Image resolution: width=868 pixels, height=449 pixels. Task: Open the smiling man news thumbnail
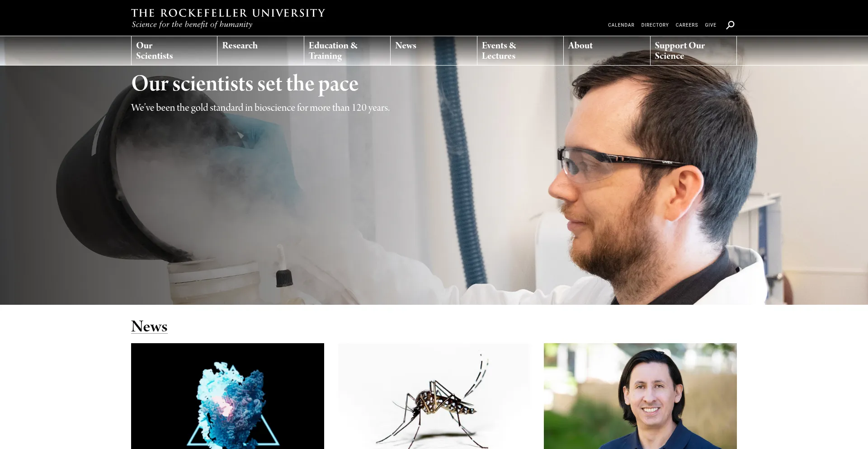click(x=640, y=396)
